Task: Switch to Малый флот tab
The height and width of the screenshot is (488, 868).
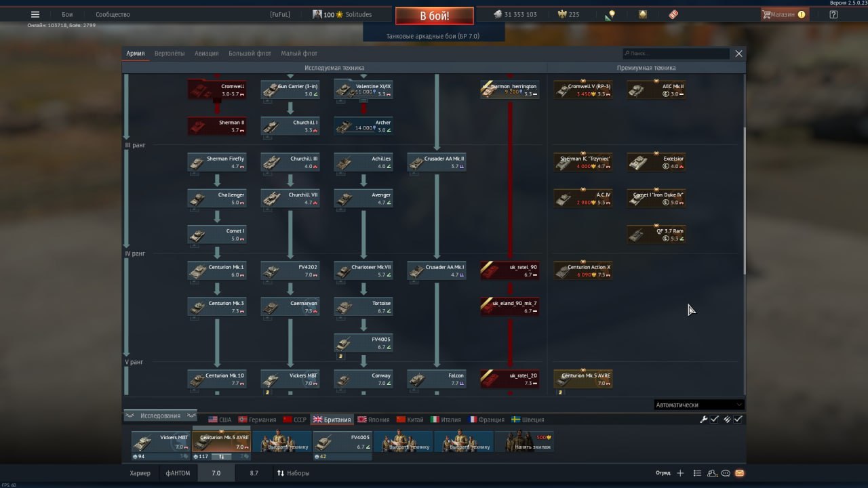Action: click(299, 53)
